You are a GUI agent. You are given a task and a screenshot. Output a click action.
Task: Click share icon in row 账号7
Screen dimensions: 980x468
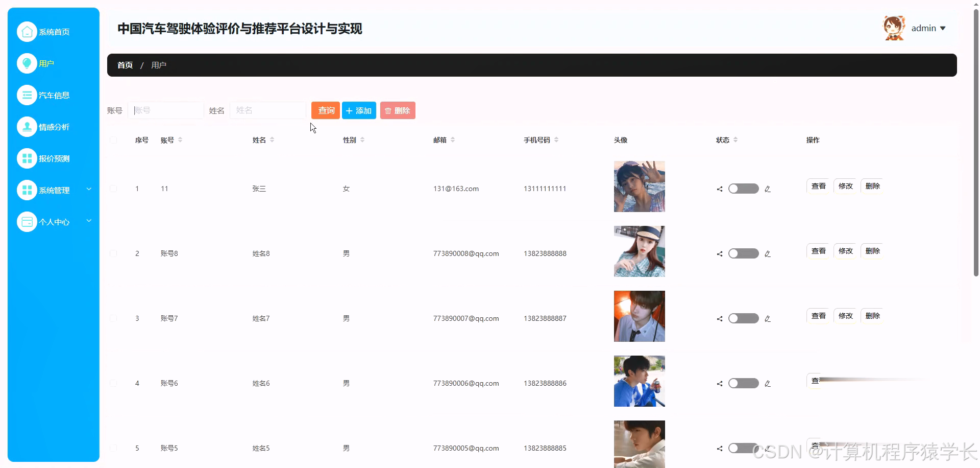tap(720, 319)
